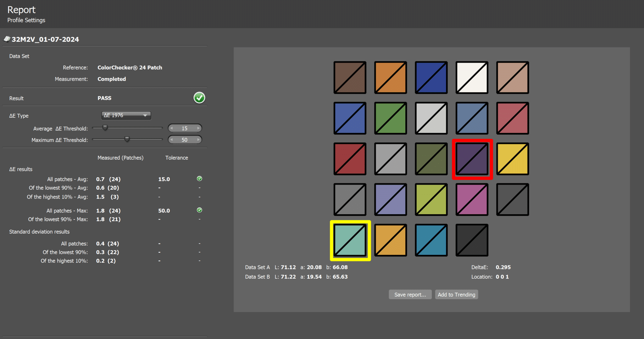Select the bluish-green patch outlined in yellow
The height and width of the screenshot is (339, 644).
[350, 240]
